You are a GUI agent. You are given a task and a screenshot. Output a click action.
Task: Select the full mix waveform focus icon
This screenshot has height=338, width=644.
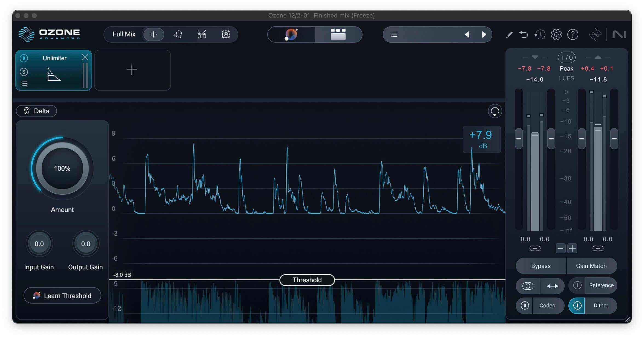pos(154,34)
